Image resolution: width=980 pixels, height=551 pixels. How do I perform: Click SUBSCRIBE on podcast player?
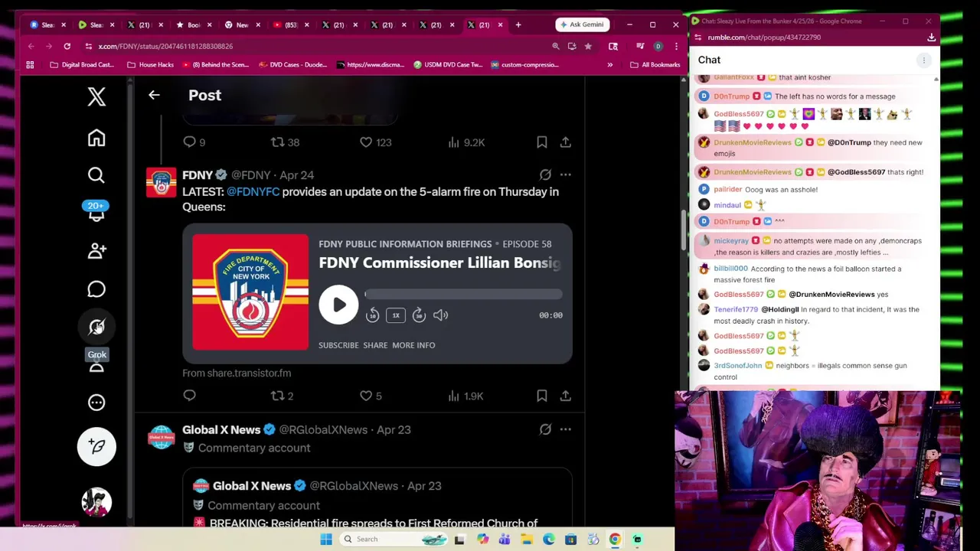[338, 345]
